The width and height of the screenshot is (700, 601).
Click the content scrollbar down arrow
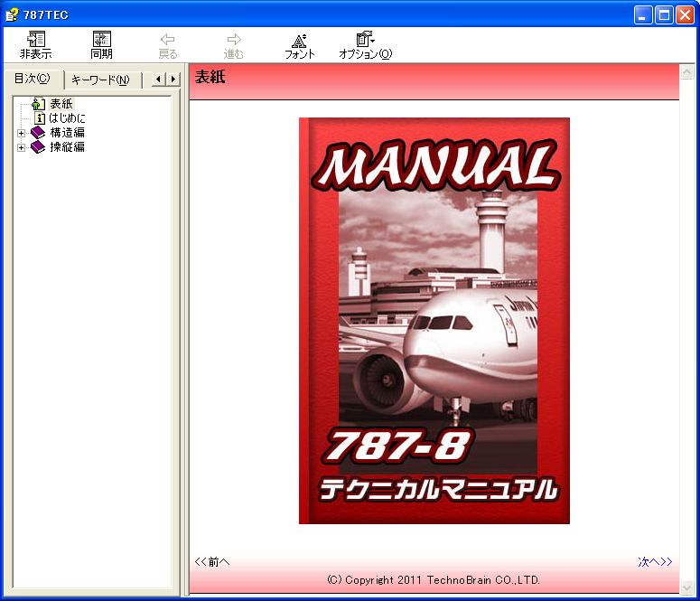pos(686,587)
